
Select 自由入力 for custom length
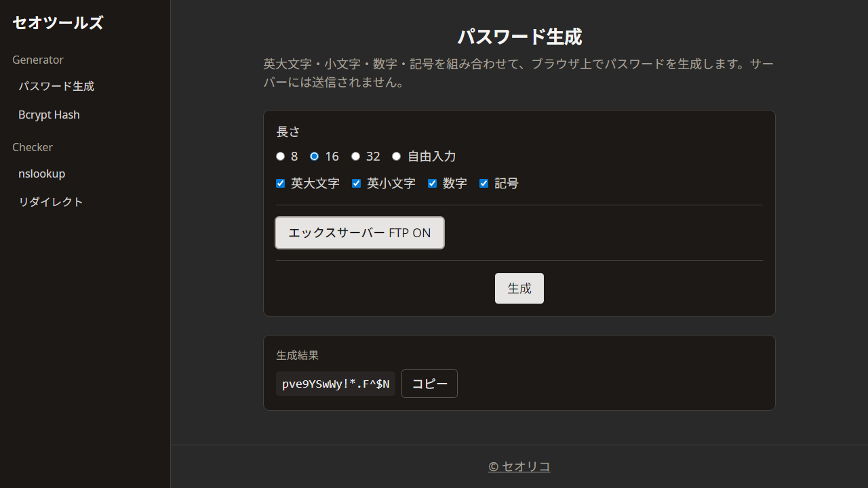[397, 156]
